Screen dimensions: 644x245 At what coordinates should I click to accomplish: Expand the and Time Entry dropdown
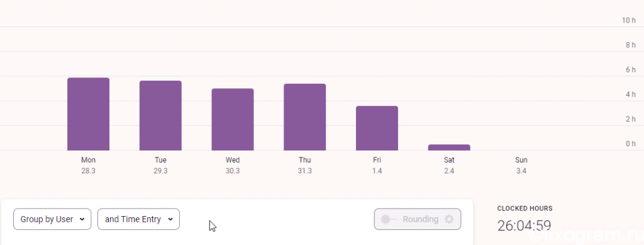click(x=138, y=219)
